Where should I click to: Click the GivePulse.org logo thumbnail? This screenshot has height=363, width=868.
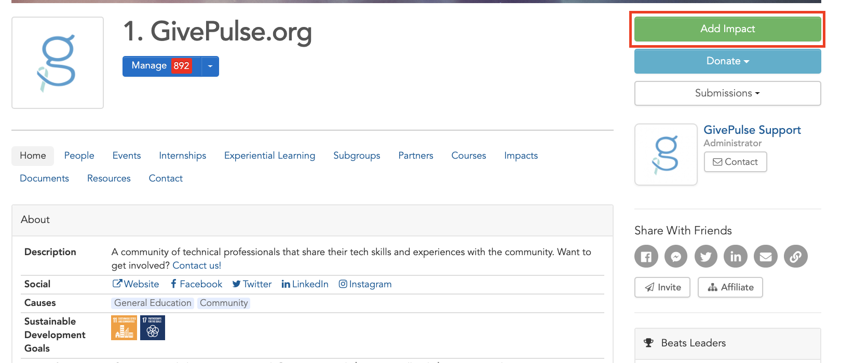coord(58,63)
